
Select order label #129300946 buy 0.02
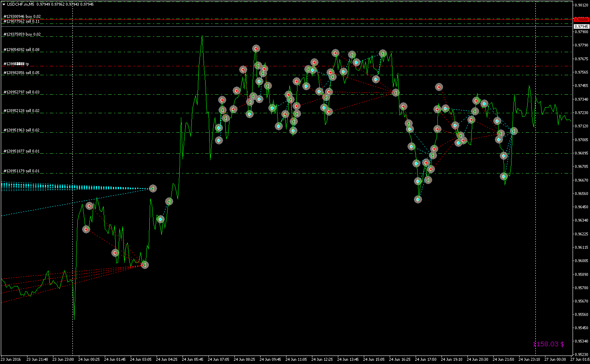point(22,17)
